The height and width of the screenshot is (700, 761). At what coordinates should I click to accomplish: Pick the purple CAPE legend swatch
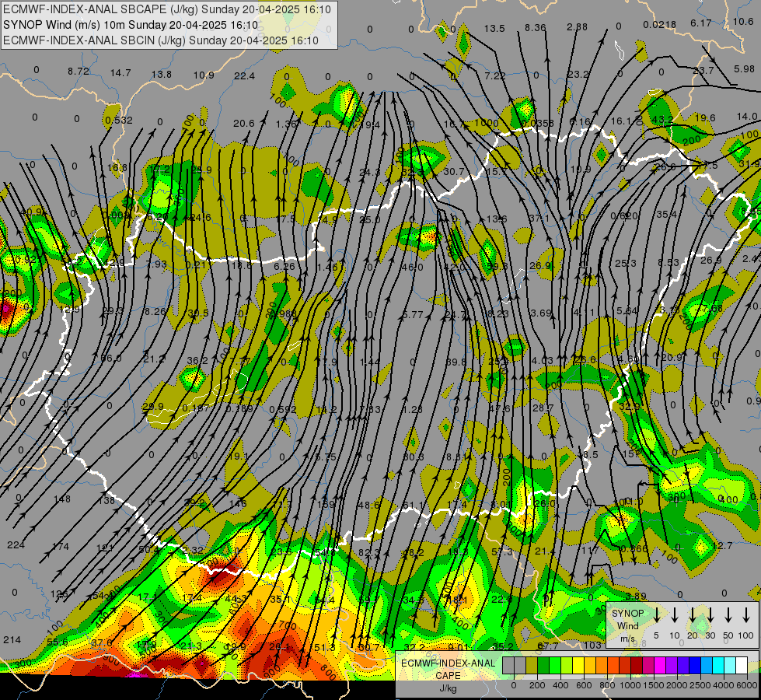pos(671,665)
